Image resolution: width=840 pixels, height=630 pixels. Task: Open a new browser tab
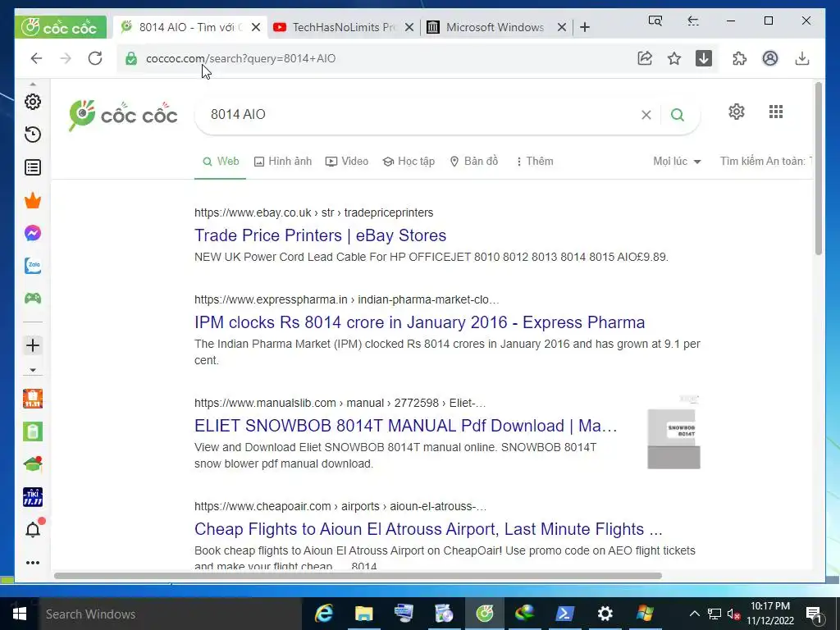(x=585, y=27)
